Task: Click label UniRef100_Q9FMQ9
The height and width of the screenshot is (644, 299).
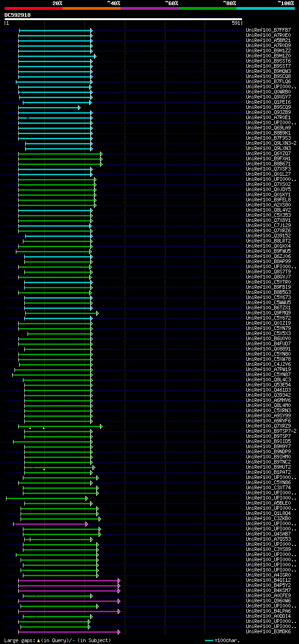Action: click(x=268, y=313)
